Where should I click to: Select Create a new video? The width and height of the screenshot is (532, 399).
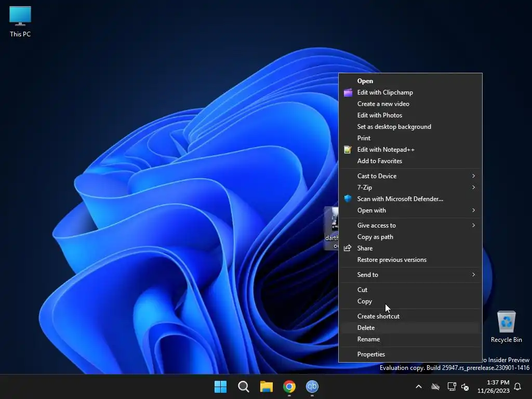coord(410,104)
